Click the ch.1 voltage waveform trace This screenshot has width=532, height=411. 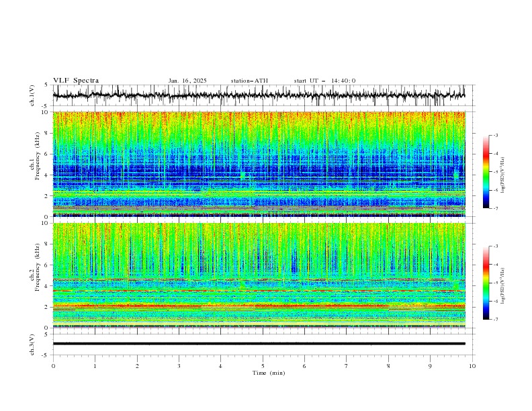[259, 95]
